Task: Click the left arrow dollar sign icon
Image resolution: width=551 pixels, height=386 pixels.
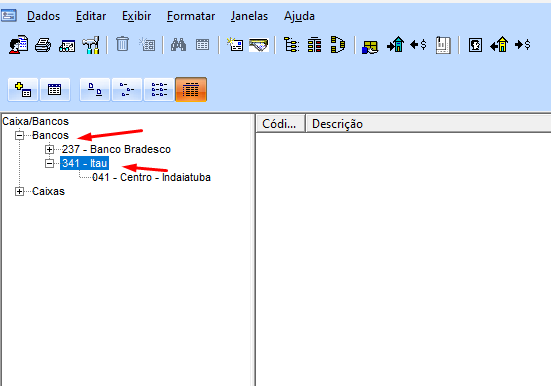Action: click(418, 45)
